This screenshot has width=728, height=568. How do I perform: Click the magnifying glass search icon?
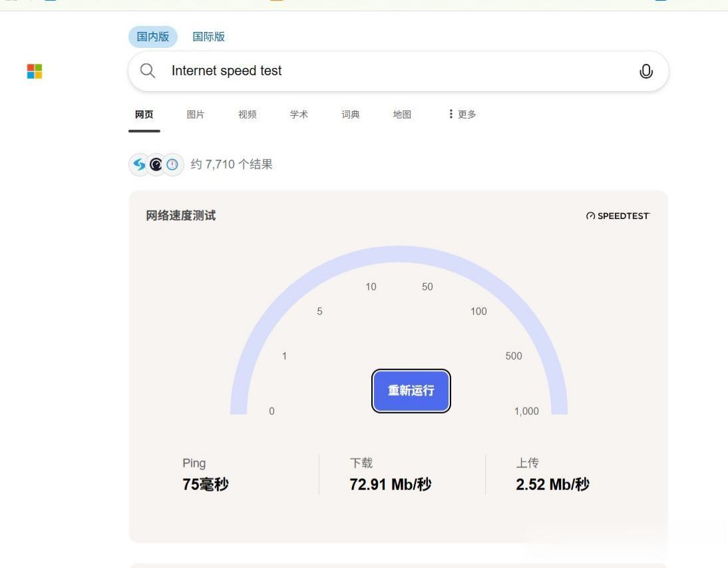[x=148, y=71]
